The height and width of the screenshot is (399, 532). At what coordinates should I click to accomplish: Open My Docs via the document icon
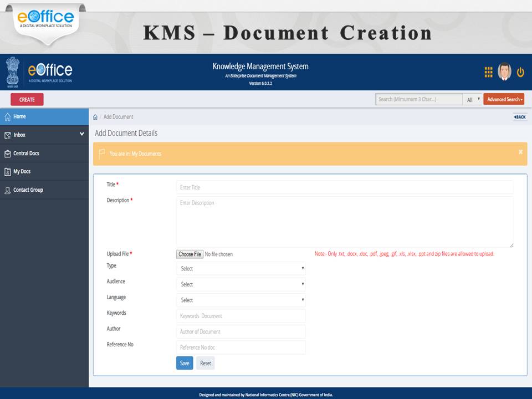pyautogui.click(x=8, y=171)
